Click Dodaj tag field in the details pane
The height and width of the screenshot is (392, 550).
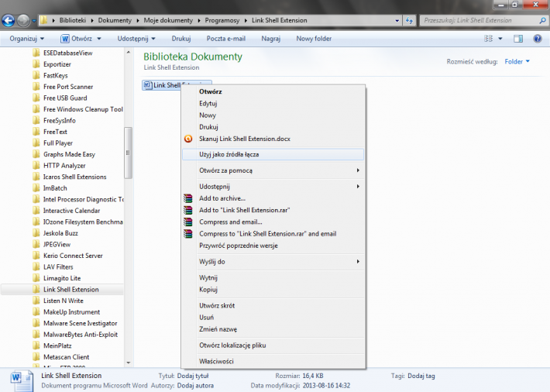click(x=421, y=376)
